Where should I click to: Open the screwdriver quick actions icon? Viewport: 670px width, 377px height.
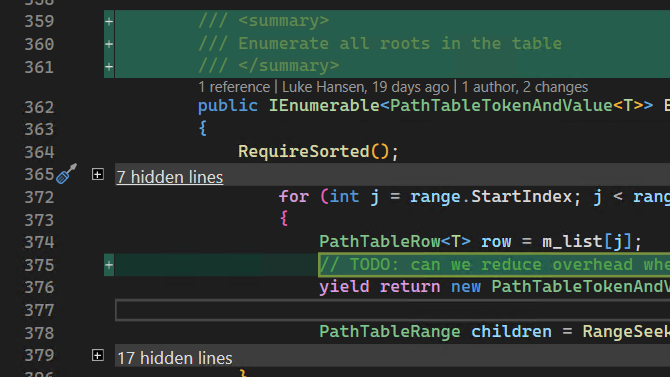point(66,174)
